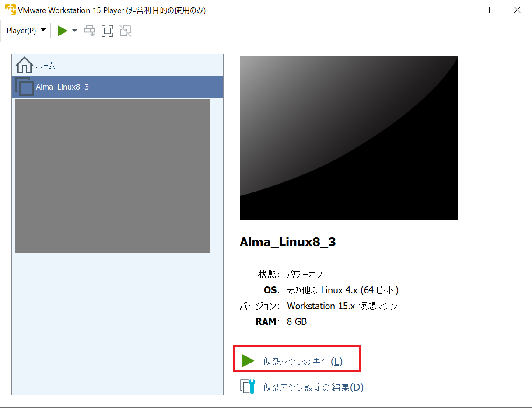Screen dimensions: 532x408
Task: Click the wrench settings icon
Action: coord(247,387)
